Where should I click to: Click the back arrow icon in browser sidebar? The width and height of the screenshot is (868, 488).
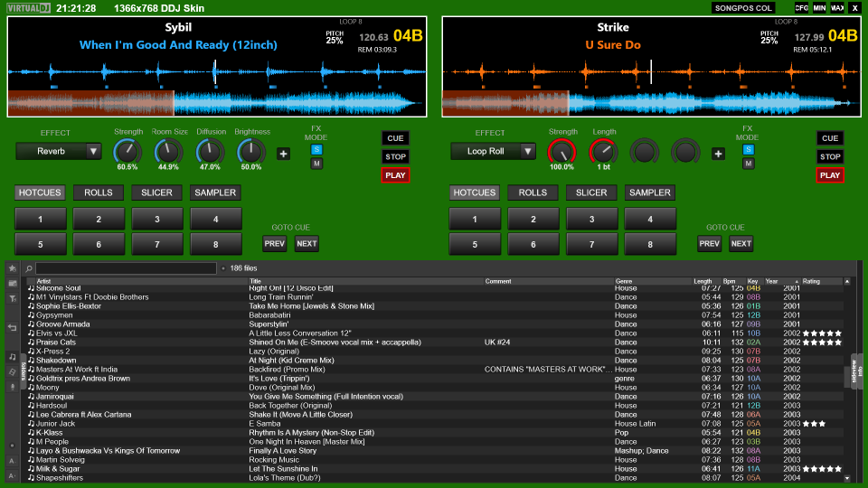pos(13,327)
